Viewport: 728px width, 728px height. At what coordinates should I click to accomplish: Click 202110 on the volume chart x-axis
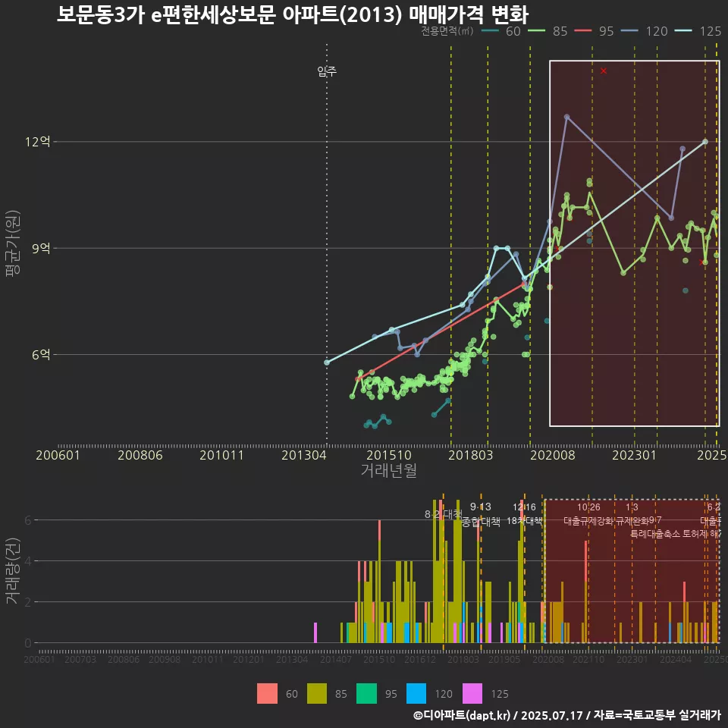click(588, 659)
